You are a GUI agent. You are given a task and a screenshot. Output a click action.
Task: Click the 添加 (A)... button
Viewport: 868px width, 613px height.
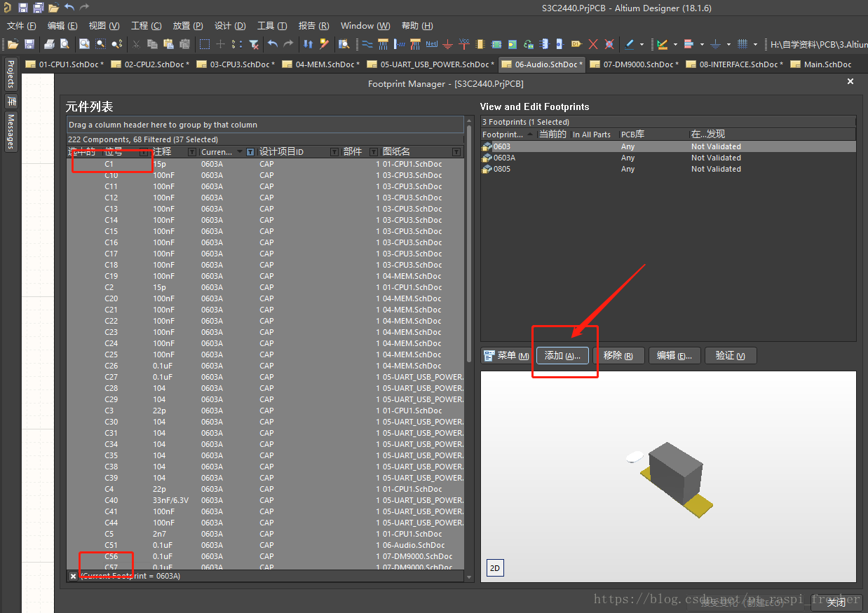[563, 355]
